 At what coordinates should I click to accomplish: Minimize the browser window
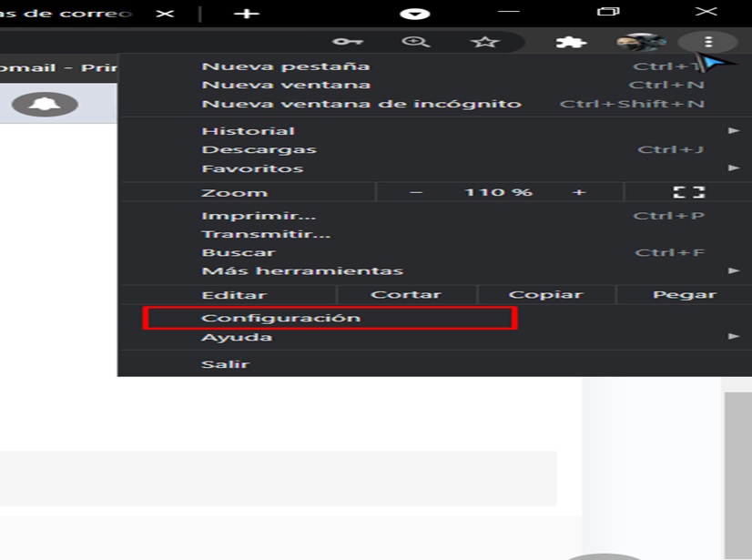point(509,12)
